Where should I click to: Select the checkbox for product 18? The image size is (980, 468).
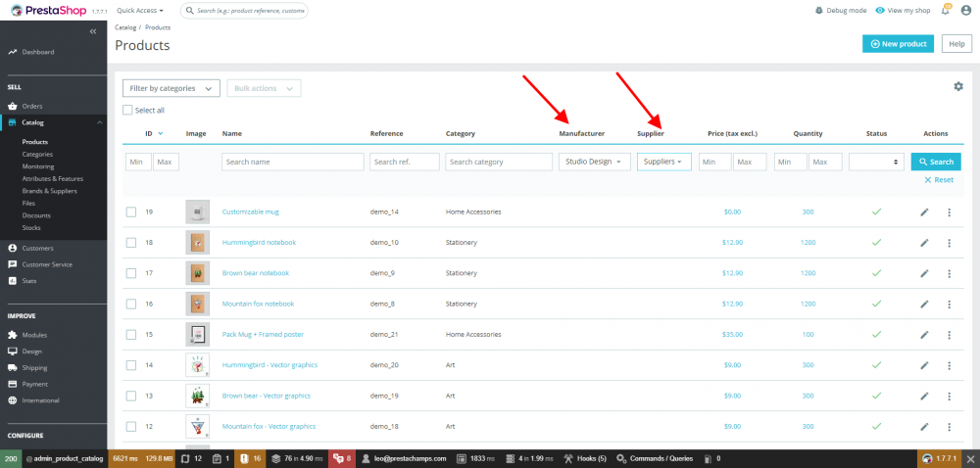(x=131, y=243)
